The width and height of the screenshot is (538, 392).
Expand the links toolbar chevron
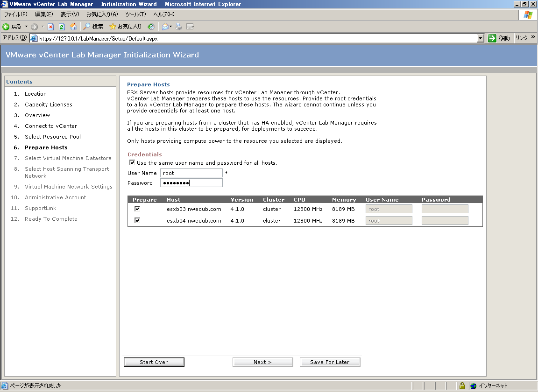pyautogui.click(x=533, y=37)
